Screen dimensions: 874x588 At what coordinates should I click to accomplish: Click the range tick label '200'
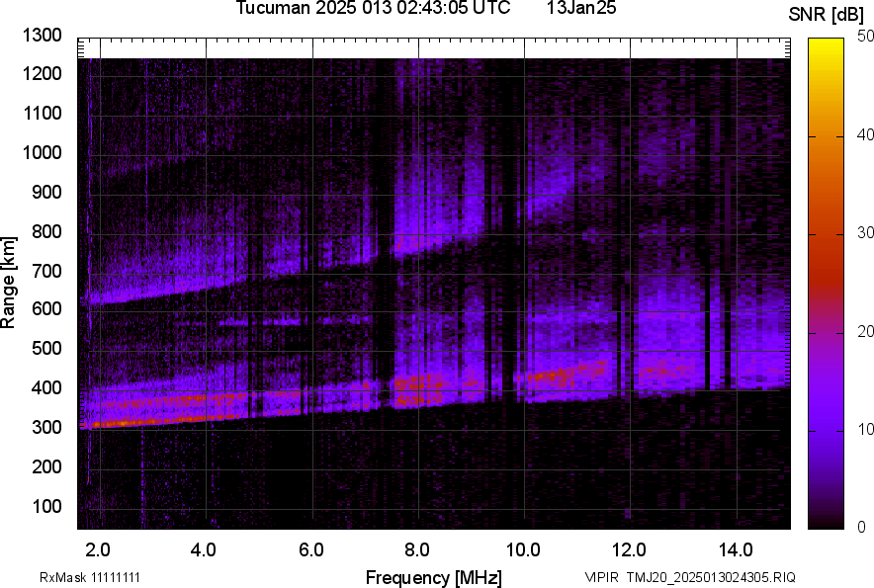coord(46,465)
